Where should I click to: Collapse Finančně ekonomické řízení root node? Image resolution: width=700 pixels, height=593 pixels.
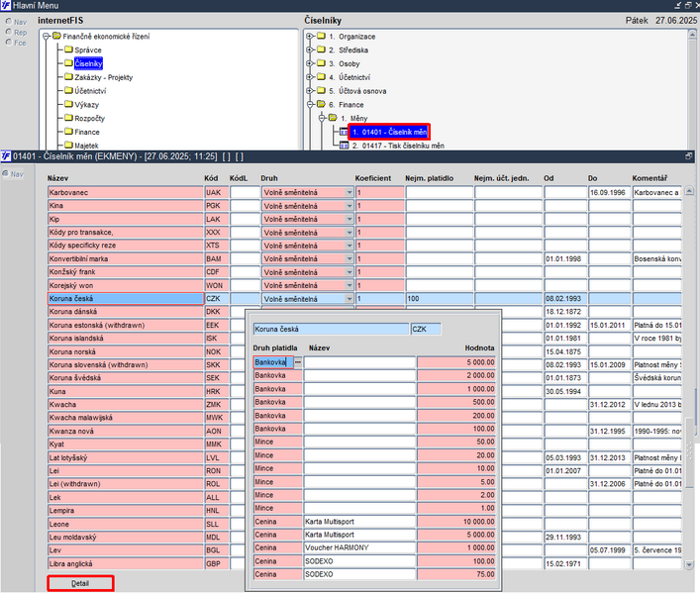coord(46,37)
